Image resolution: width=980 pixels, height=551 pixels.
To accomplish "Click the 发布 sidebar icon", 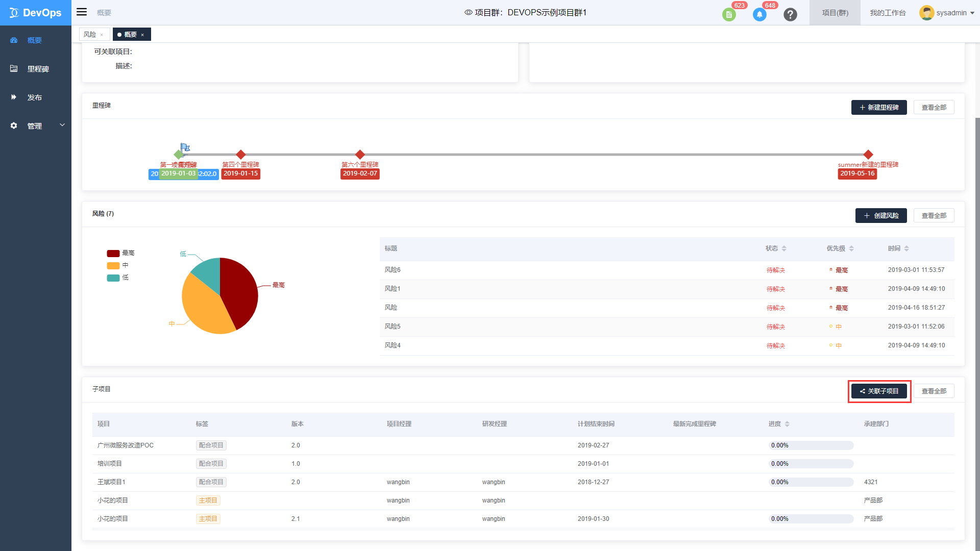I will 13,97.
